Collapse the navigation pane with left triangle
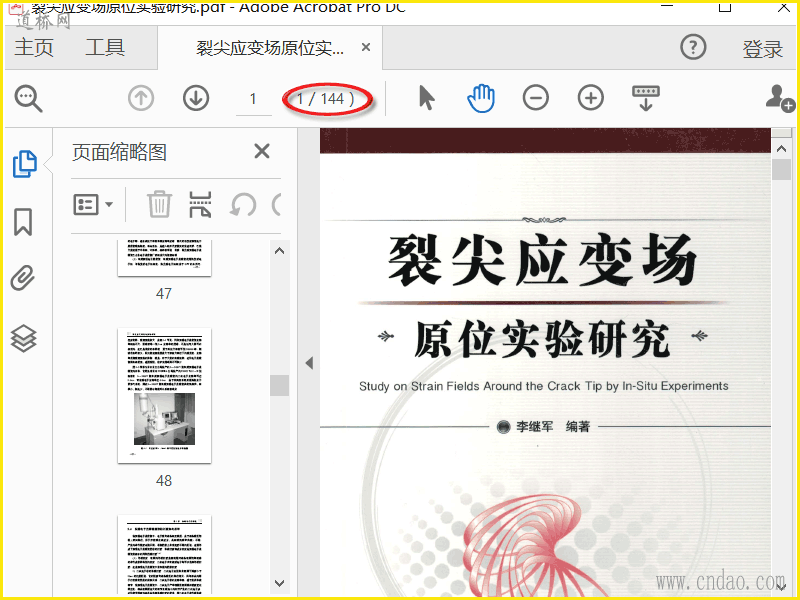The image size is (800, 600). click(x=309, y=363)
